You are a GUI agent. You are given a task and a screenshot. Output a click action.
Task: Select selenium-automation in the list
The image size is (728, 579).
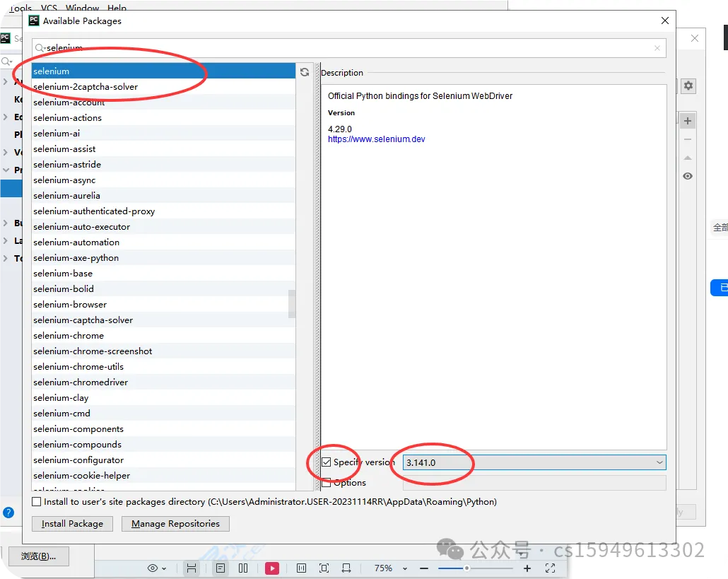tap(163, 242)
